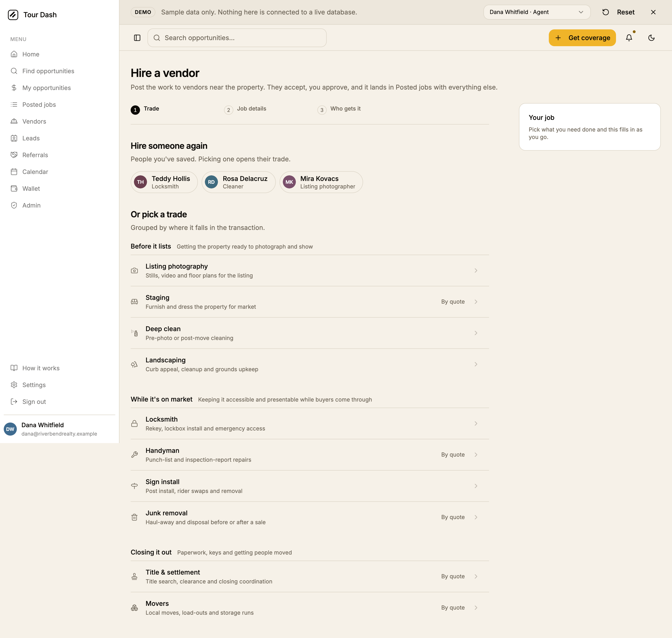The width and height of the screenshot is (672, 638).
Task: Click the stamp icon for Title & settlement
Action: pyautogui.click(x=134, y=576)
